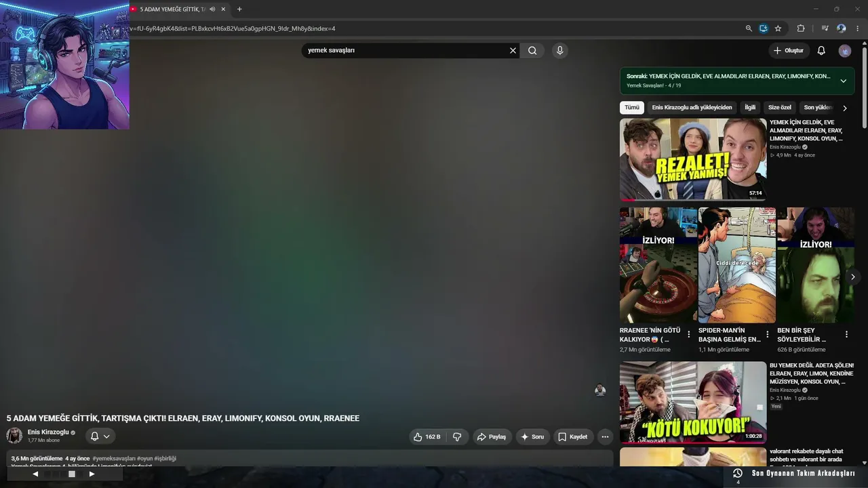
Task: Click the Oluştur create button
Action: [x=789, y=50]
